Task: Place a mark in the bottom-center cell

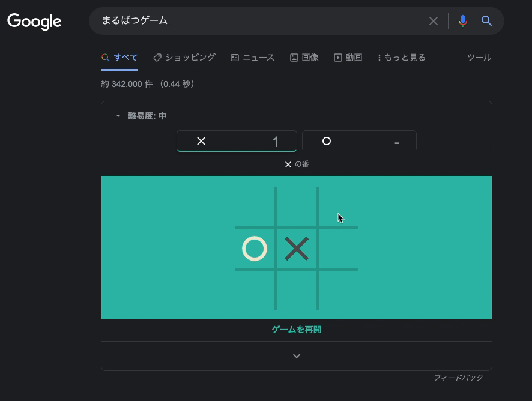Action: (x=297, y=291)
